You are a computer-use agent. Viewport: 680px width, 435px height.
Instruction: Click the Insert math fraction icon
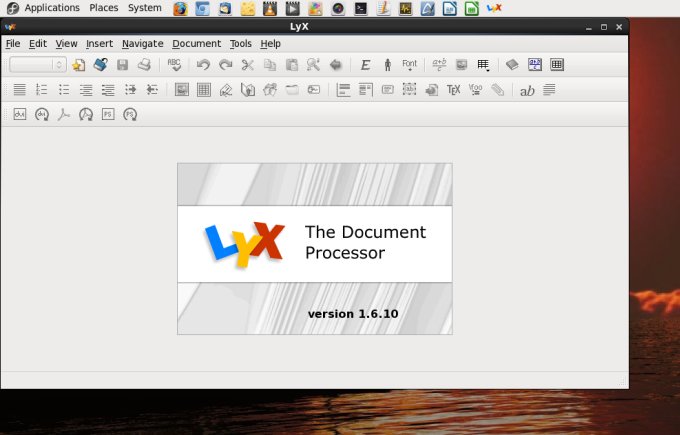point(439,65)
